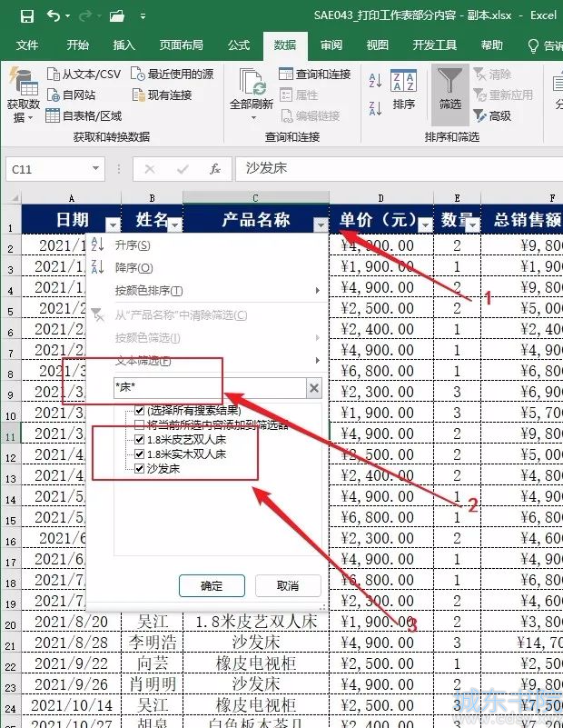This screenshot has width=563, height=728.
Task: Click the Open folder icon in title bar
Action: point(117,16)
